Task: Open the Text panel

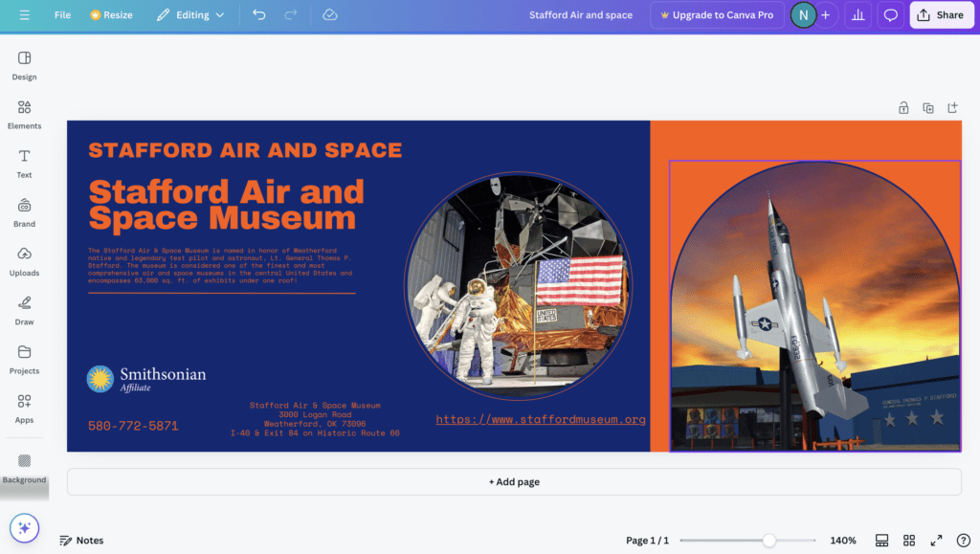Action: click(x=24, y=164)
